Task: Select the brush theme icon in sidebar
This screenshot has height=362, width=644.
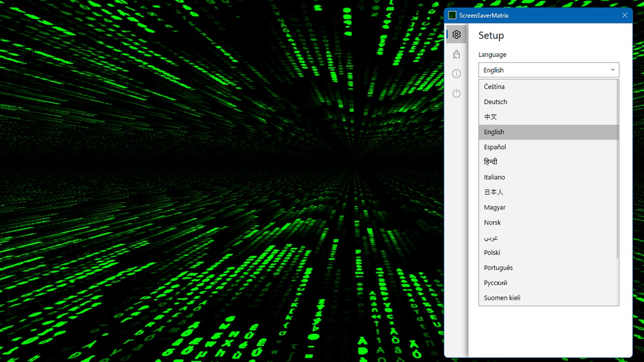Action: coord(456,54)
